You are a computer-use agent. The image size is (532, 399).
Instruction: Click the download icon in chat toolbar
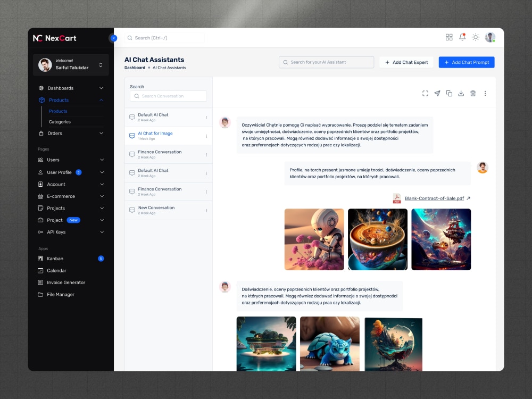(x=461, y=93)
